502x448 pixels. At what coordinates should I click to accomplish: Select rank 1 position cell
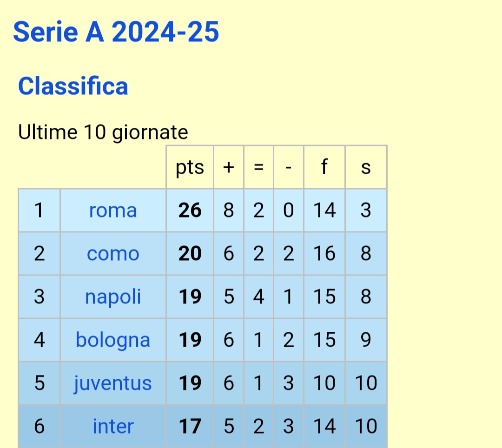tap(39, 210)
